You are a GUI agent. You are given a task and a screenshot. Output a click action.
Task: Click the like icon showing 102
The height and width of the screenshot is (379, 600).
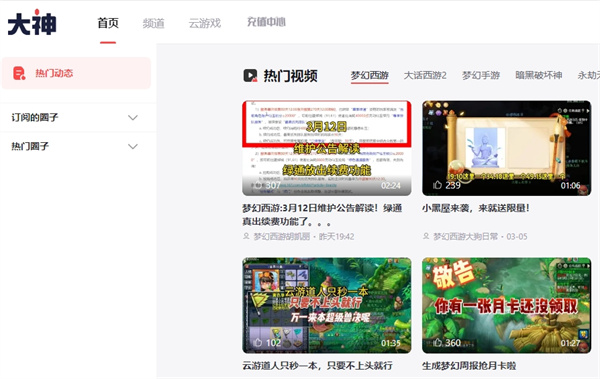pos(258,342)
